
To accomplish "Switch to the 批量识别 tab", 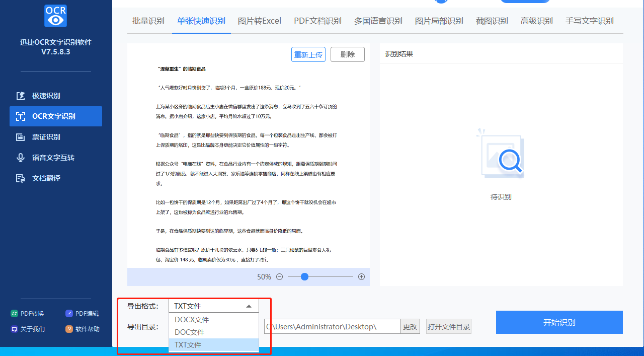I will (148, 21).
